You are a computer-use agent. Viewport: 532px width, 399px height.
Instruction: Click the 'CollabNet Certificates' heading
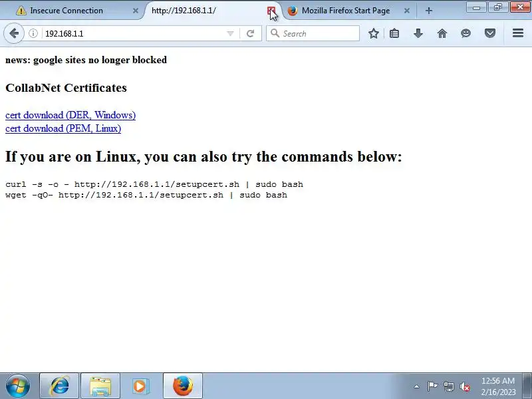click(x=66, y=88)
